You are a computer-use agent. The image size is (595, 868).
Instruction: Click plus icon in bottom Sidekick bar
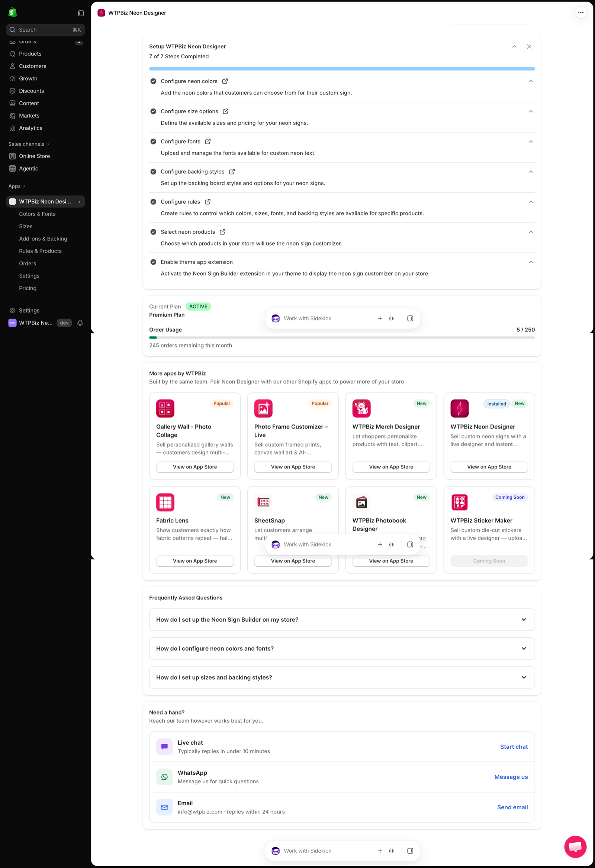tap(380, 851)
